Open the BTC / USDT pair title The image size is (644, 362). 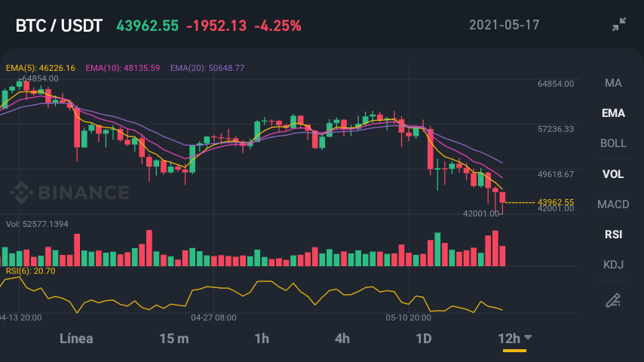pyautogui.click(x=59, y=26)
